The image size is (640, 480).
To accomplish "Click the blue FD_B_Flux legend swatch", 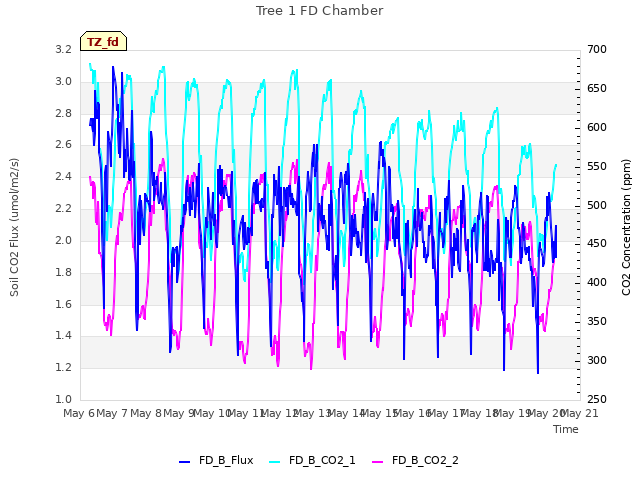I will 184,462.
